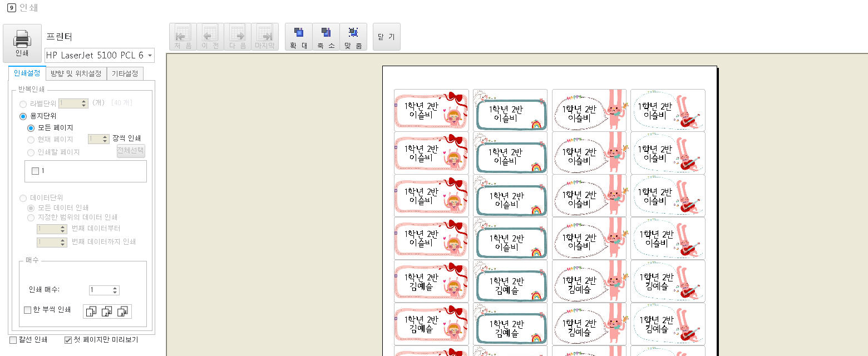The height and width of the screenshot is (356, 868).
Task: Choose the 인쇄할 페이지 radio option
Action: coord(31,152)
